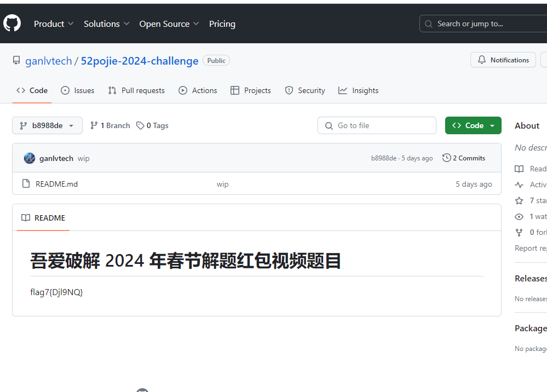Open the GitHub logo homepage
The height and width of the screenshot is (392, 547).
[12, 24]
